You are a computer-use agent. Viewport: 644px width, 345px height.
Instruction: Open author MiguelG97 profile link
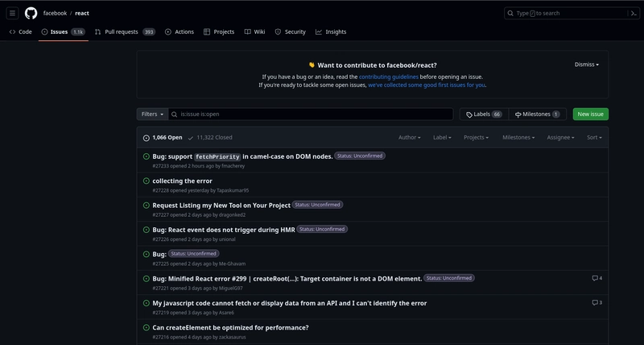coord(231,289)
